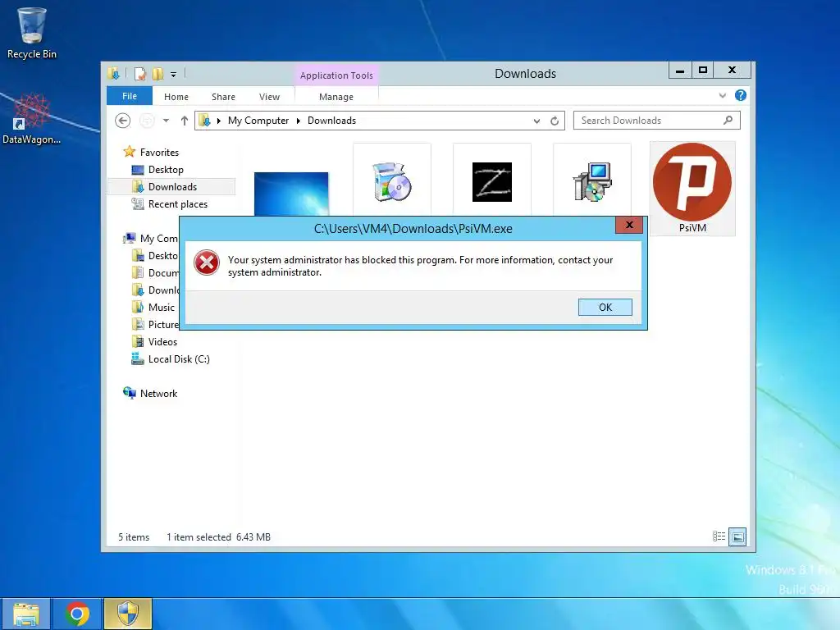Refresh the Downloads folder
Viewport: 840px width, 630px height.
point(555,121)
